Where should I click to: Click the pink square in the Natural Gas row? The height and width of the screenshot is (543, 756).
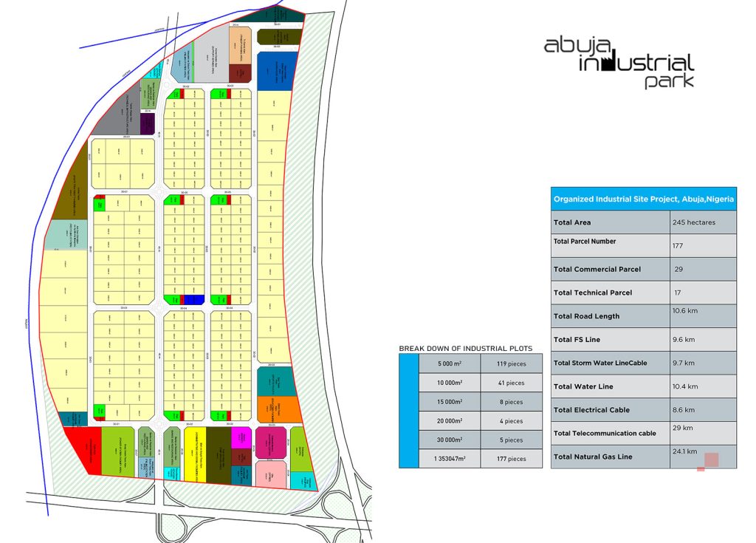711,460
